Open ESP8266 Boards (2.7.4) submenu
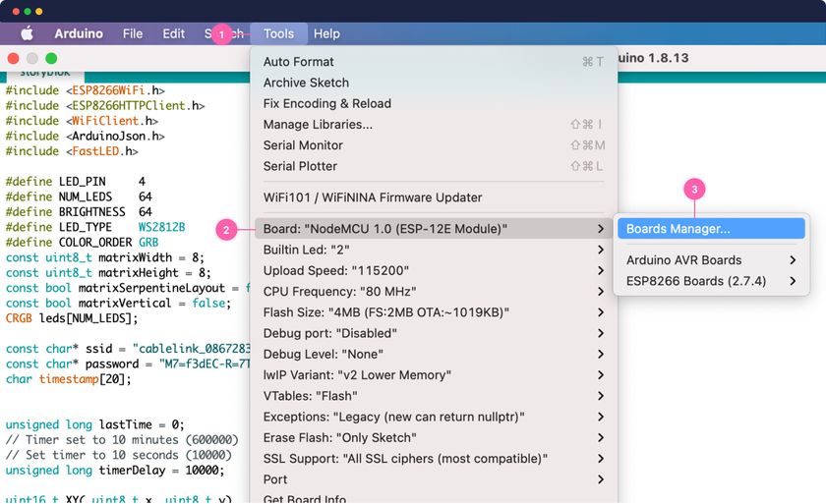The image size is (826, 504). 711,281
